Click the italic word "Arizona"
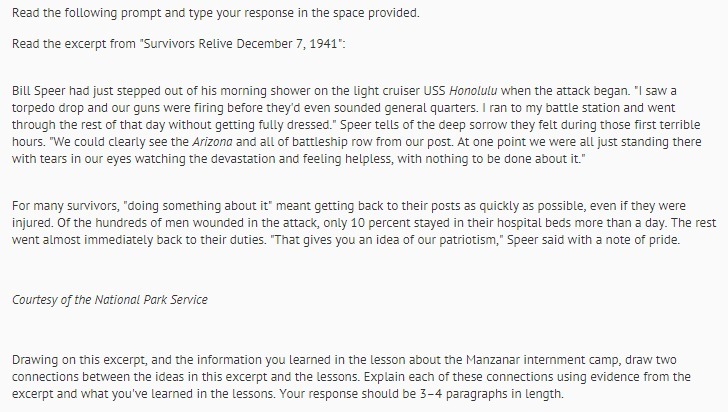The image size is (728, 412). click(212, 142)
